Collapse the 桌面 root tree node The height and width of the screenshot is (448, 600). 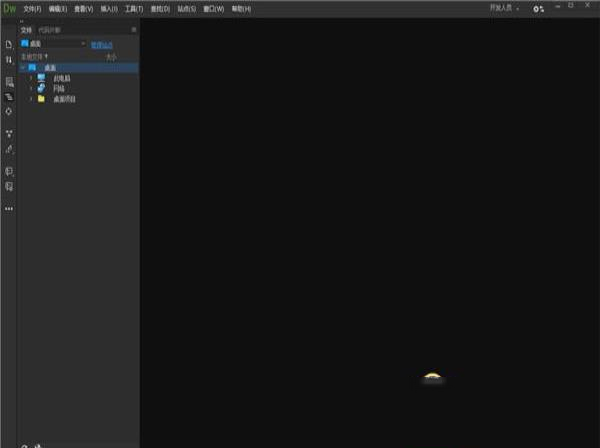[x=23, y=68]
